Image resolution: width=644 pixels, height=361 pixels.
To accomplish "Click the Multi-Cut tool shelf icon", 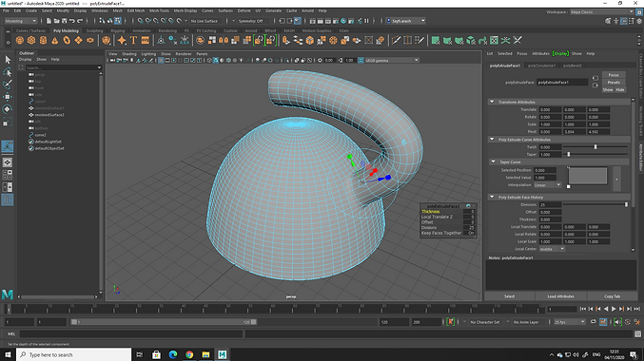I will [396, 40].
